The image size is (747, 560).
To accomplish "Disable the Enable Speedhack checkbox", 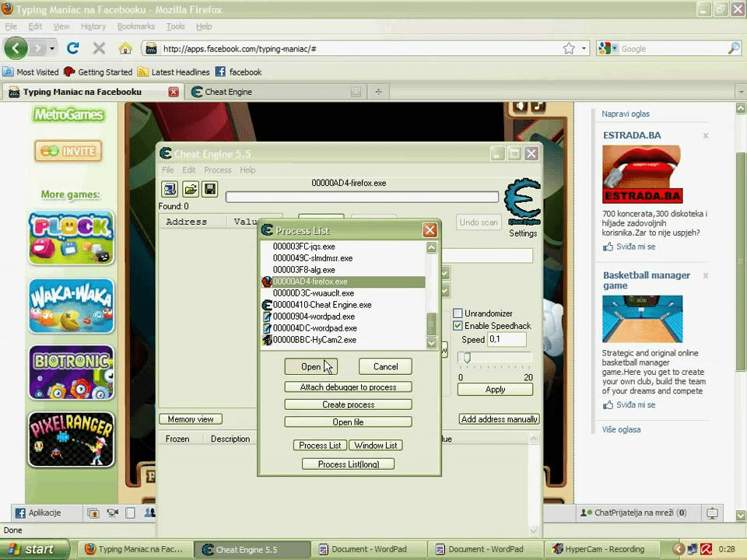I will click(458, 326).
